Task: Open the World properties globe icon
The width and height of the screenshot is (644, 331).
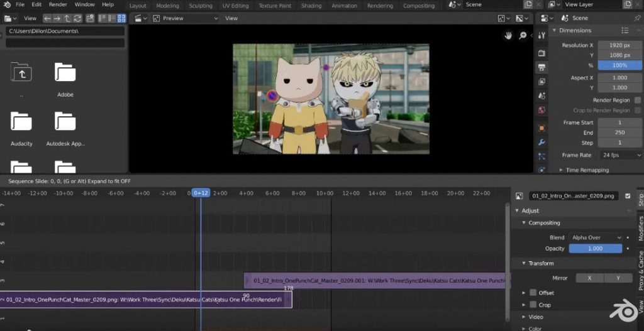Action: (542, 110)
